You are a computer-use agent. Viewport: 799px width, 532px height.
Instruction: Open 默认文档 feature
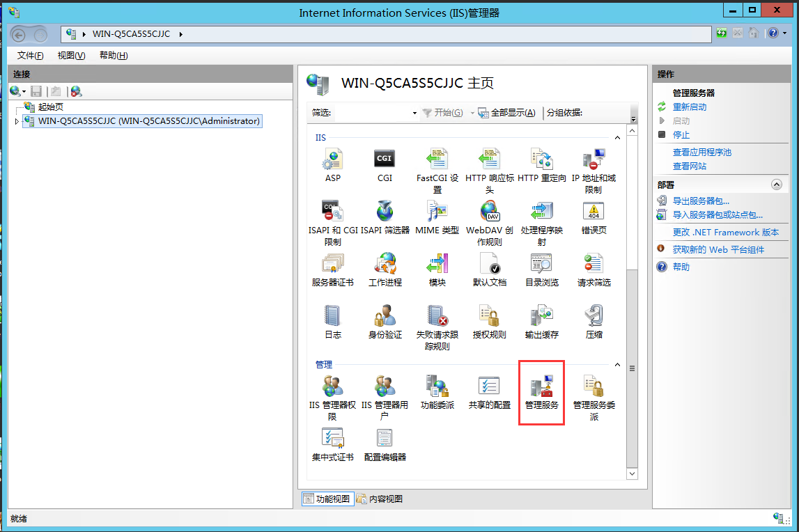(489, 270)
